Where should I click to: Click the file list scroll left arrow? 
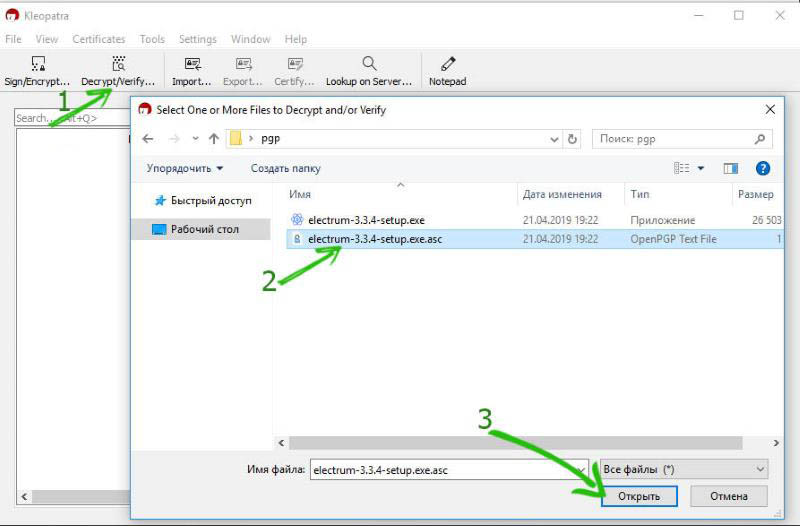coord(281,443)
